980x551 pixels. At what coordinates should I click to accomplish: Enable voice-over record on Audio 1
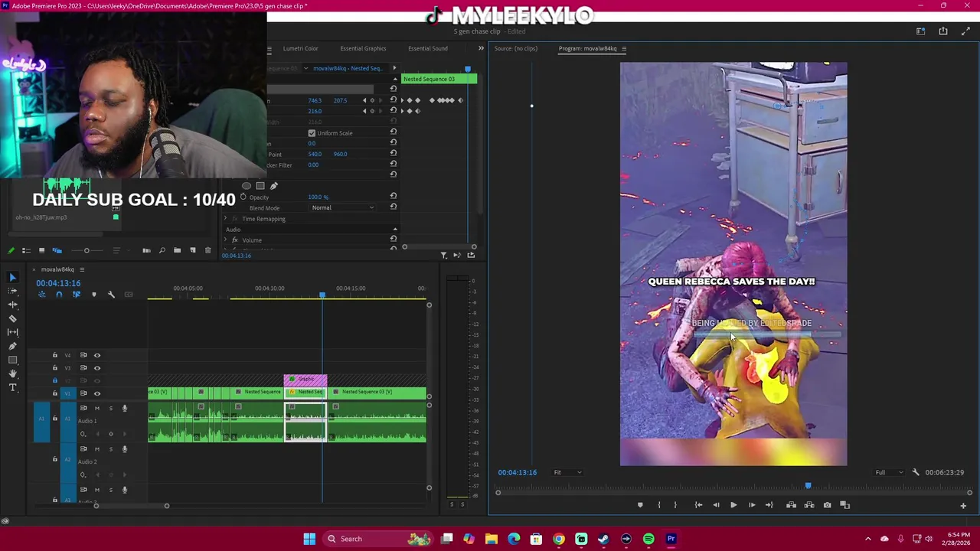pos(125,408)
